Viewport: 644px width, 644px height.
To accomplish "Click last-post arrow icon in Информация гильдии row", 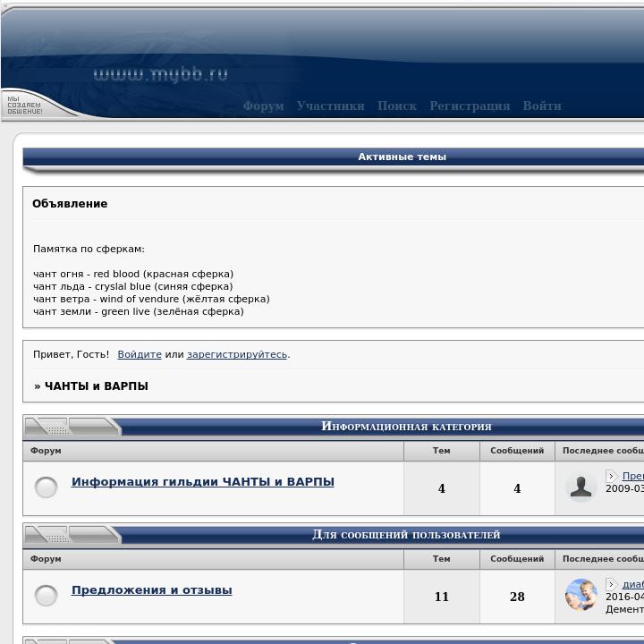I will (611, 476).
